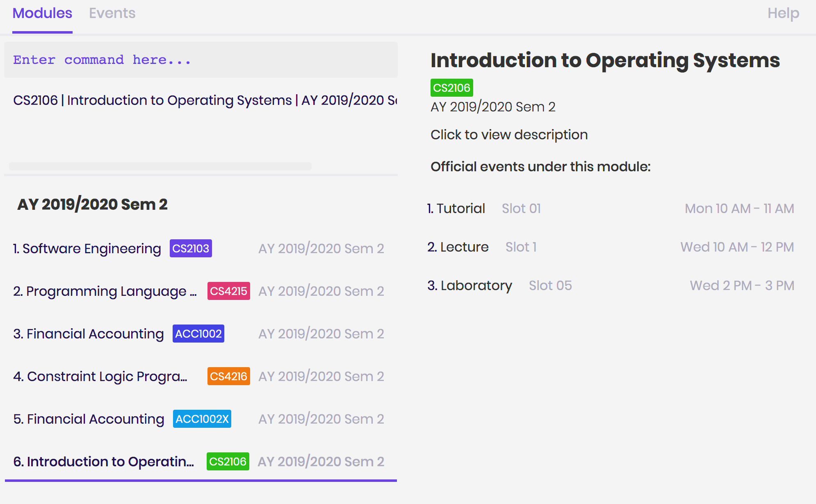Click the CS2106 badge under module title
816x504 pixels.
[x=451, y=88]
